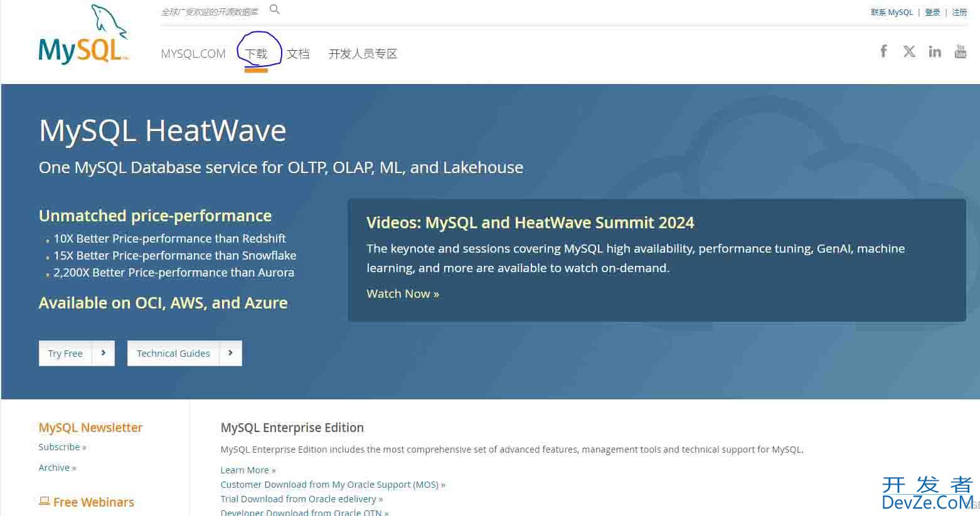980x516 pixels.
Task: Click Available on OCI, AWS, and Azure text
Action: click(x=163, y=303)
